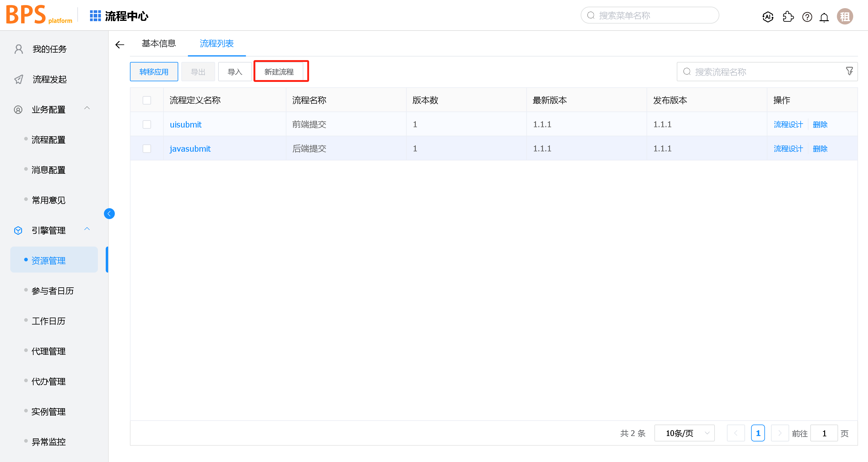Open 流程设计 for javasubmit
This screenshot has width=868, height=462.
[x=788, y=149]
